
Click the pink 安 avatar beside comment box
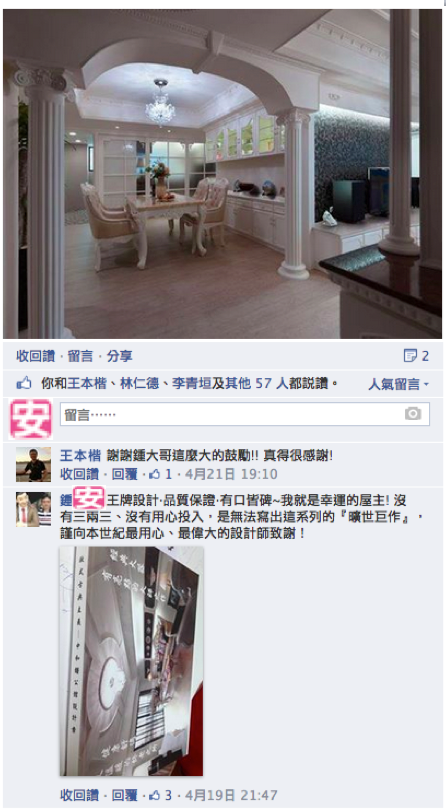[31, 419]
